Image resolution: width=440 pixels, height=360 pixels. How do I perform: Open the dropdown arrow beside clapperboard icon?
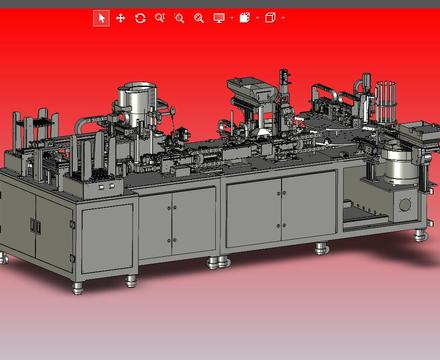pos(257,18)
